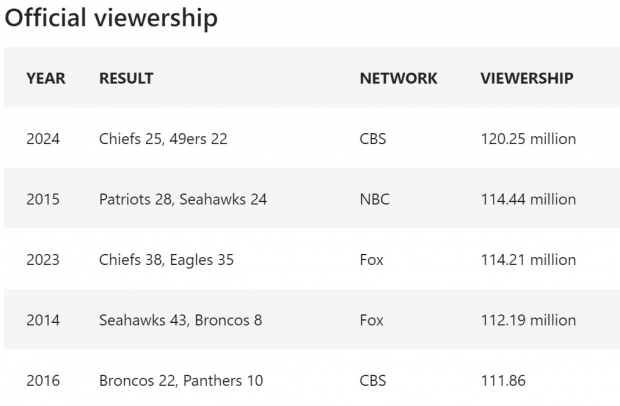Select the "Chiefs 25, 49ers 22" result
The image size is (620, 406).
pos(163,139)
